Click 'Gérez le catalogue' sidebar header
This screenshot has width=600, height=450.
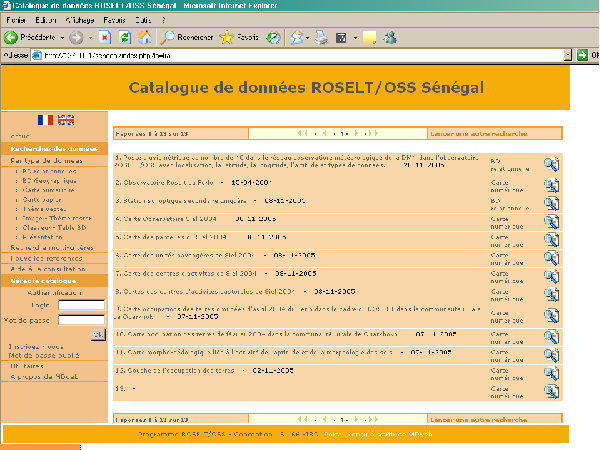pos(54,280)
